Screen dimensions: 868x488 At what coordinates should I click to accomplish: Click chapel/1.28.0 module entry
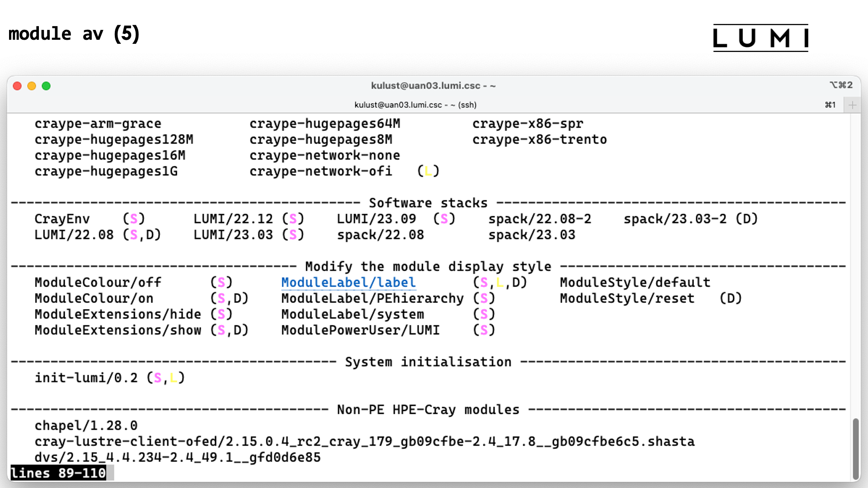click(86, 426)
